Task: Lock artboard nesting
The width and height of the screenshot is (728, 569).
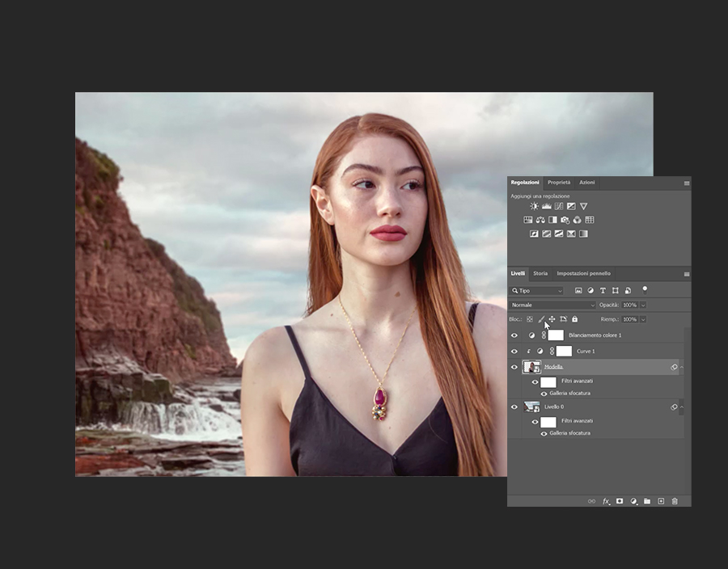Action: pos(563,319)
